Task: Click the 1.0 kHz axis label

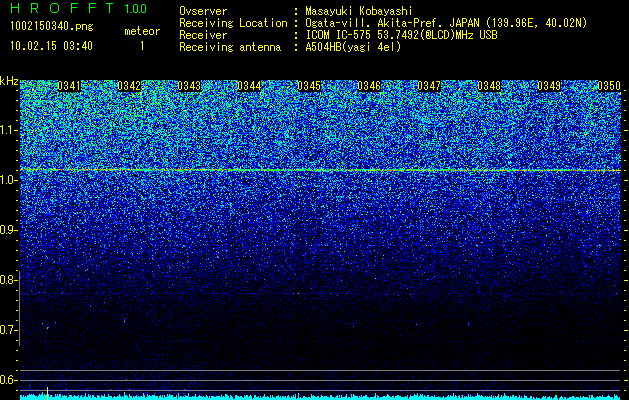Action: pyautogui.click(x=8, y=180)
